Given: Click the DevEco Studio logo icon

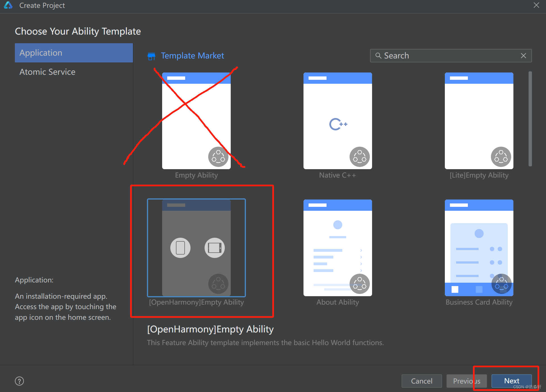Looking at the screenshot, I should tap(8, 5).
